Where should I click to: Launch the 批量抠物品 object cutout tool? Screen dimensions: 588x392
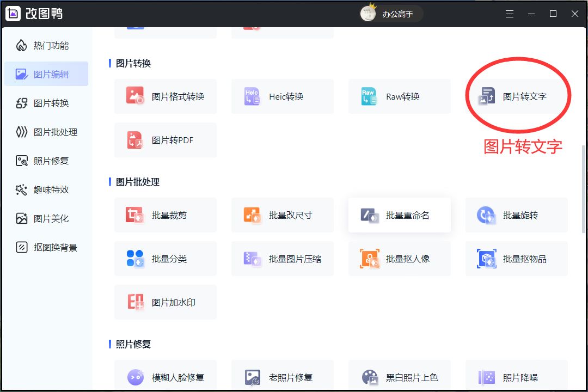point(516,259)
